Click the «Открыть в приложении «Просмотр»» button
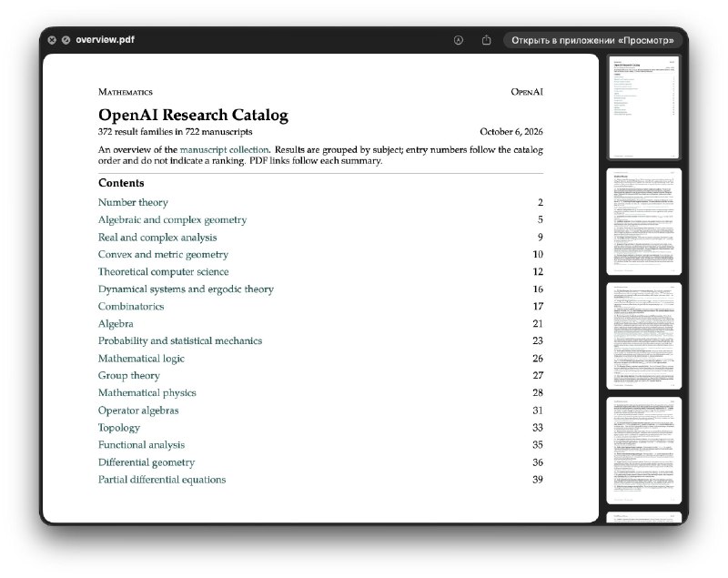This screenshot has width=728, height=578. (x=592, y=40)
